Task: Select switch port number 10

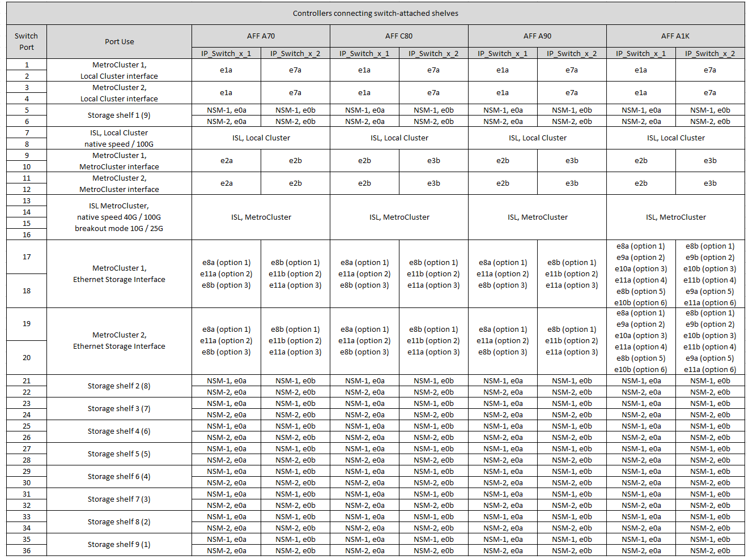Action: (x=27, y=166)
